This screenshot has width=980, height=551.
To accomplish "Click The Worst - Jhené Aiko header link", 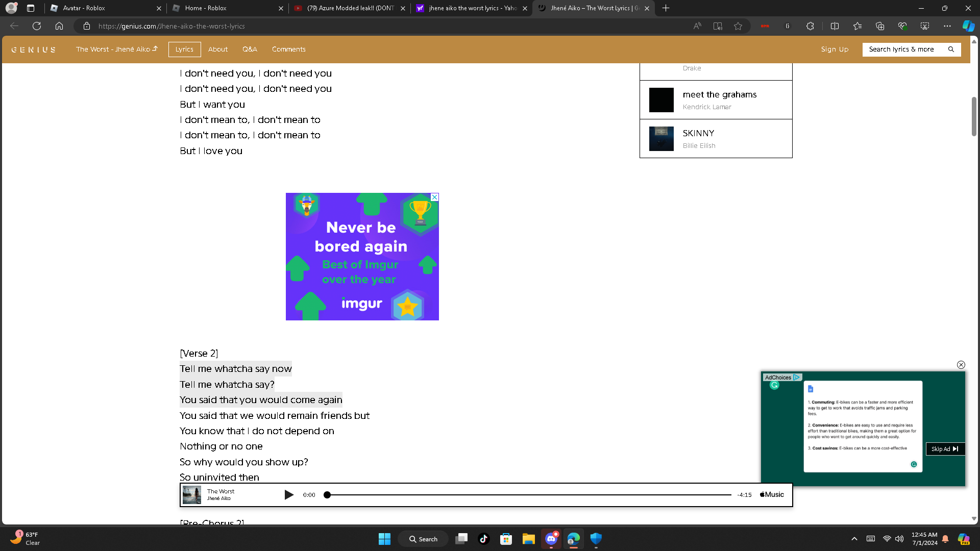I will tap(117, 49).
